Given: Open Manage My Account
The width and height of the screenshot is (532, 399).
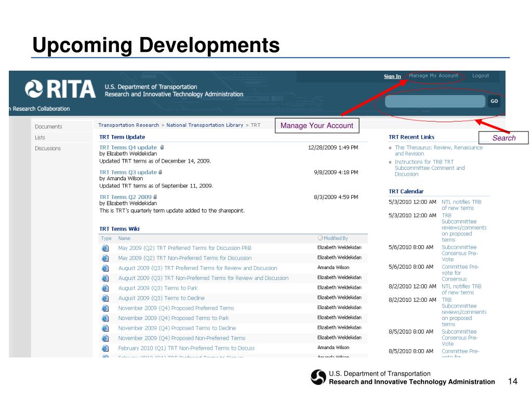Looking at the screenshot, I should [433, 76].
